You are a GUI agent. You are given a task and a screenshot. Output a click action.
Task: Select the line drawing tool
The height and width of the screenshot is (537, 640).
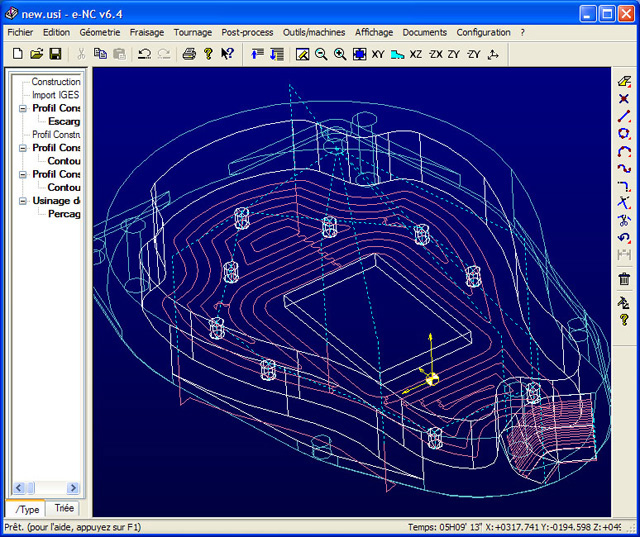pos(624,116)
